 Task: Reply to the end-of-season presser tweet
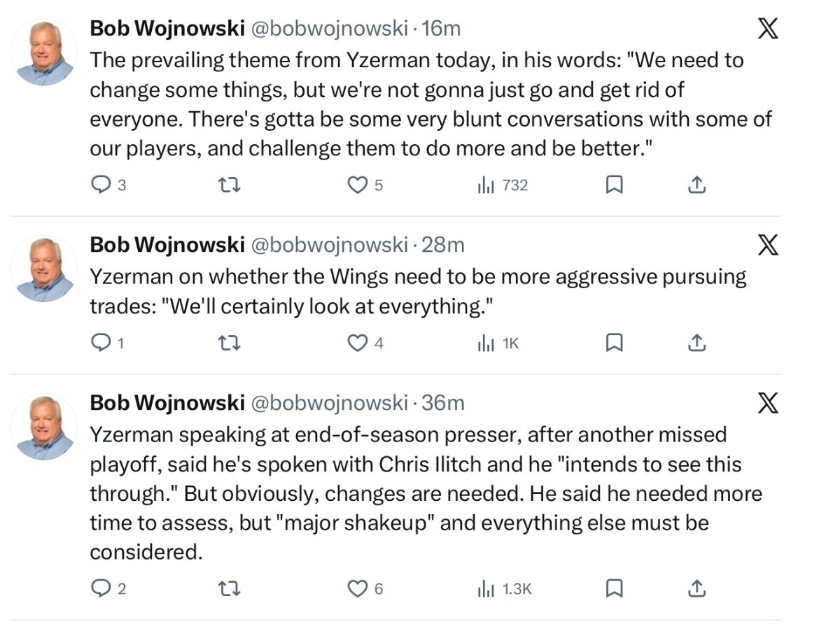[102, 589]
